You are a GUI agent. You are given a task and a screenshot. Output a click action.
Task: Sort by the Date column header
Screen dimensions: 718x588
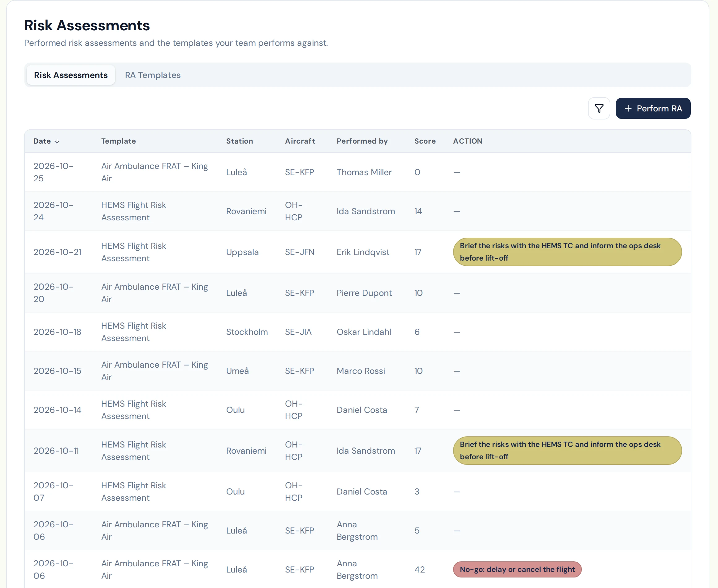pos(46,141)
